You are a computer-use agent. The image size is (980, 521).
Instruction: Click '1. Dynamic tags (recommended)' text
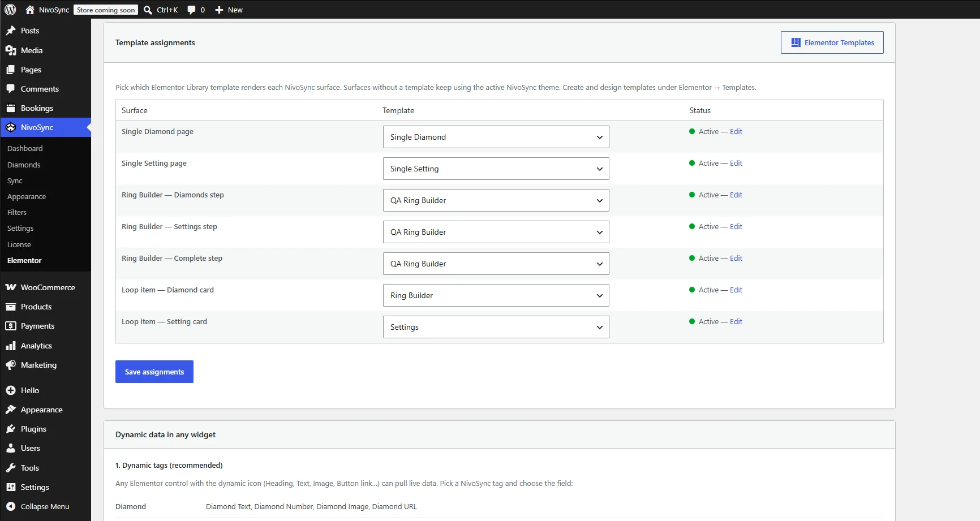click(169, 465)
